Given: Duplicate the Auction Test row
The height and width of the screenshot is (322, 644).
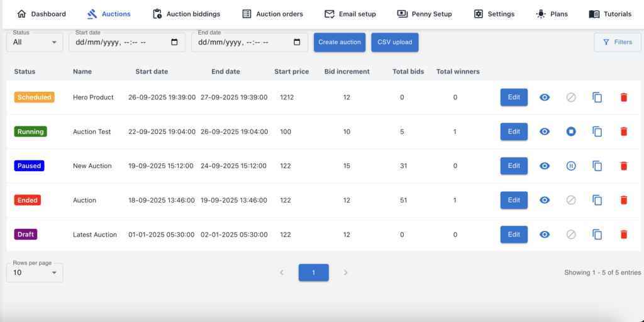Looking at the screenshot, I should tap(597, 131).
